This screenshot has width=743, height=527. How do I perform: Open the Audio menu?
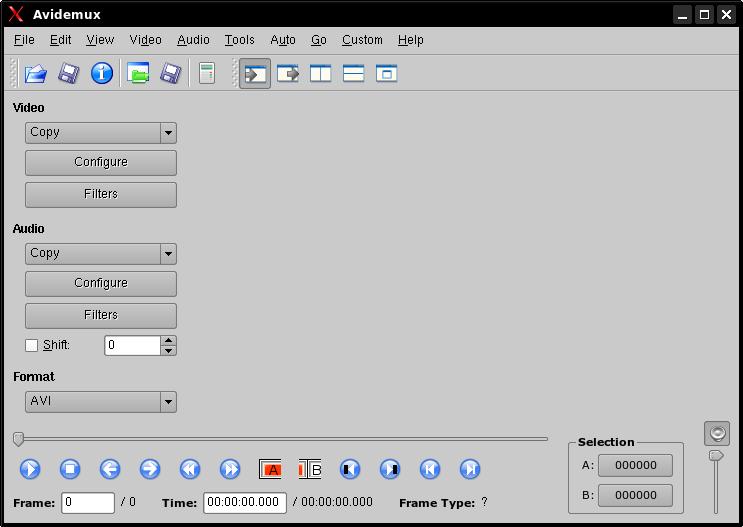[x=193, y=40]
